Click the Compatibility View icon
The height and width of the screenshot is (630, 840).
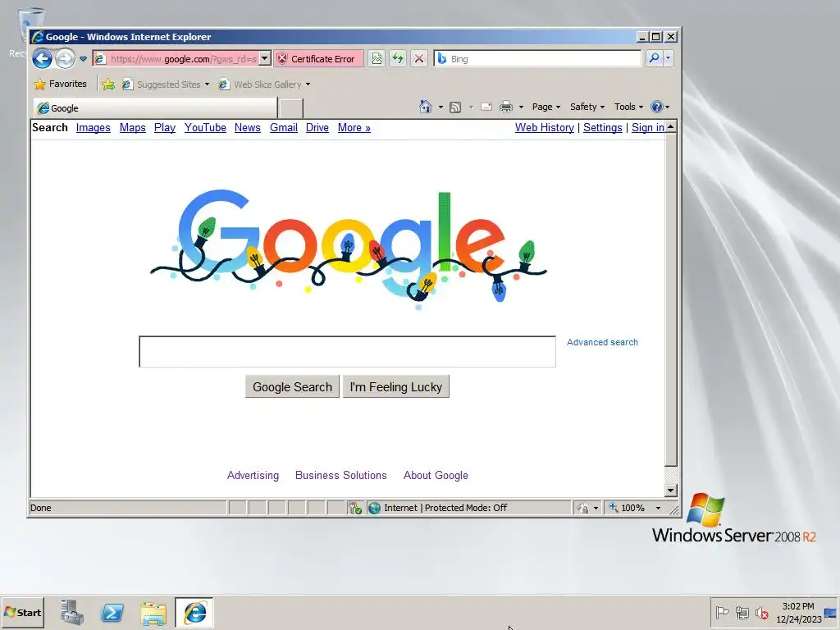(x=377, y=58)
